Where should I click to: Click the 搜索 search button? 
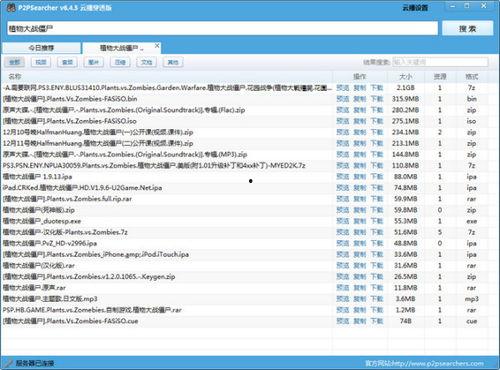coord(467,29)
